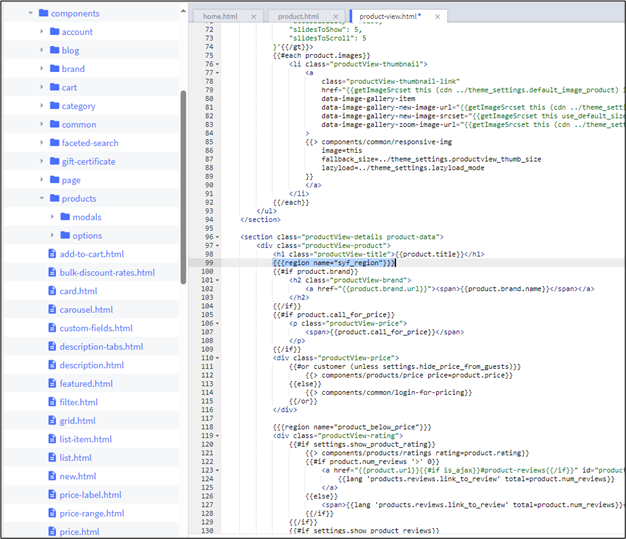This screenshot has width=626, height=539.
Task: Open the category folder
Action: [78, 106]
